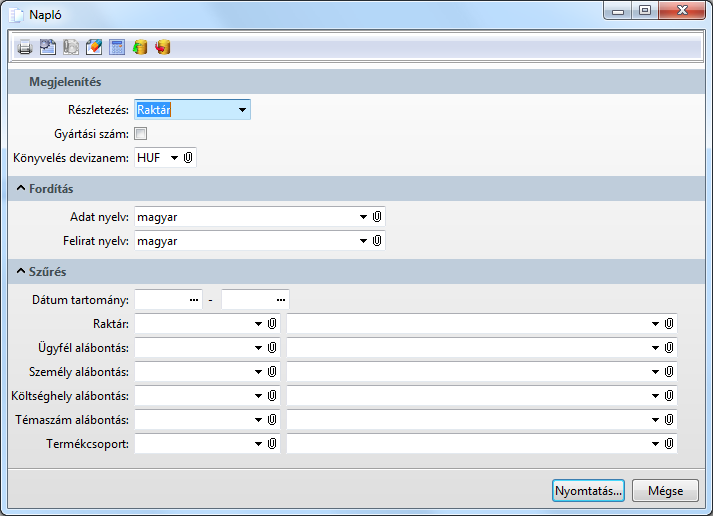Click the second paperclip in the Raktár filter row
Image resolution: width=713 pixels, height=516 pixels.
tap(668, 324)
